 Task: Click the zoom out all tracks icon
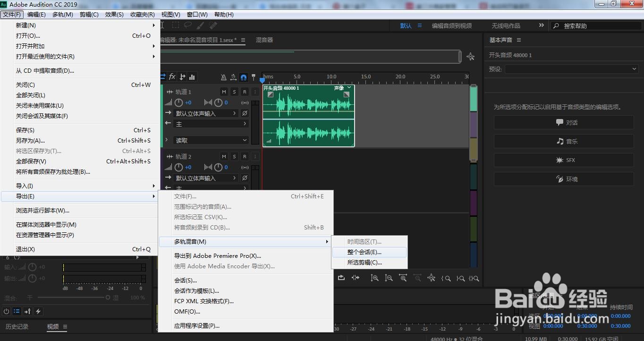pyautogui.click(x=431, y=278)
